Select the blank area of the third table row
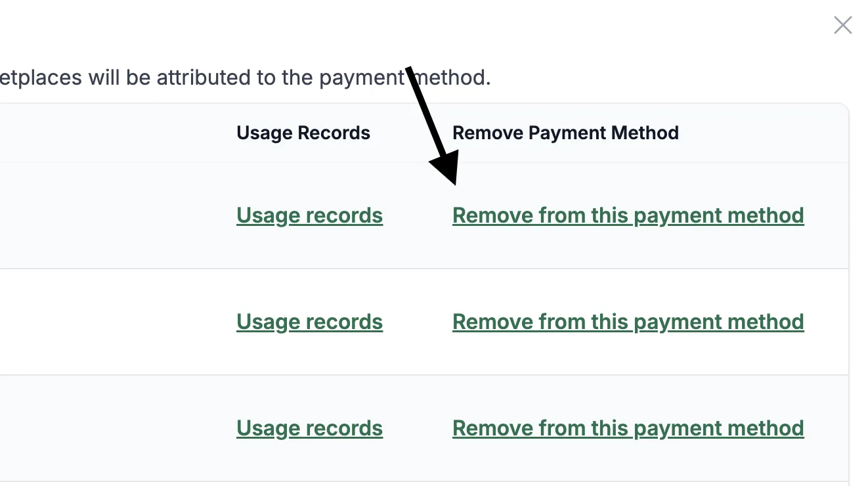The image size is (868, 486). [x=112, y=428]
